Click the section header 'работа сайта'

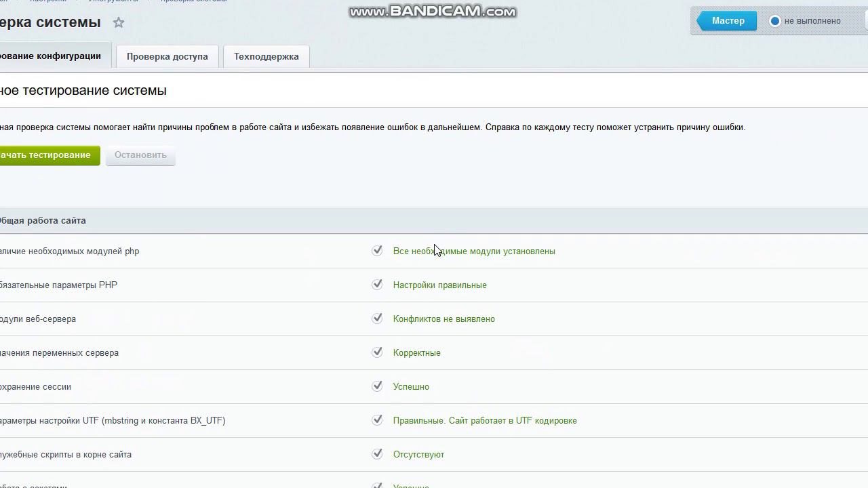coord(43,221)
